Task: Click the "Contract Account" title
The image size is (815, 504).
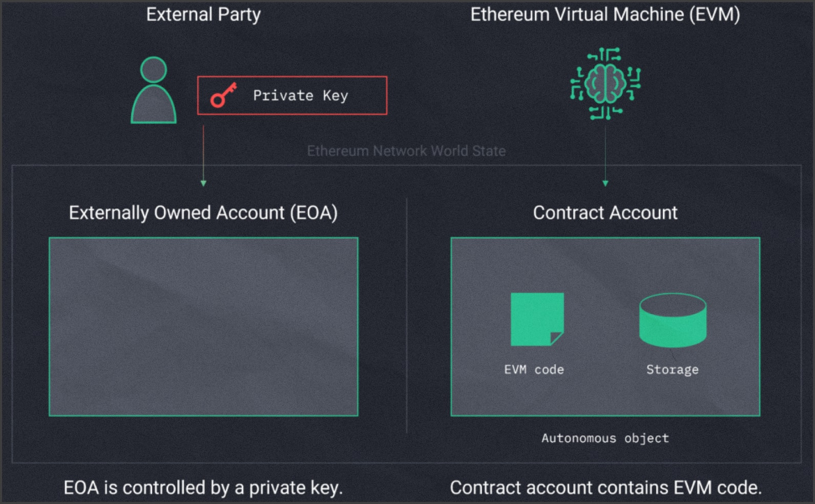Action: point(605,213)
